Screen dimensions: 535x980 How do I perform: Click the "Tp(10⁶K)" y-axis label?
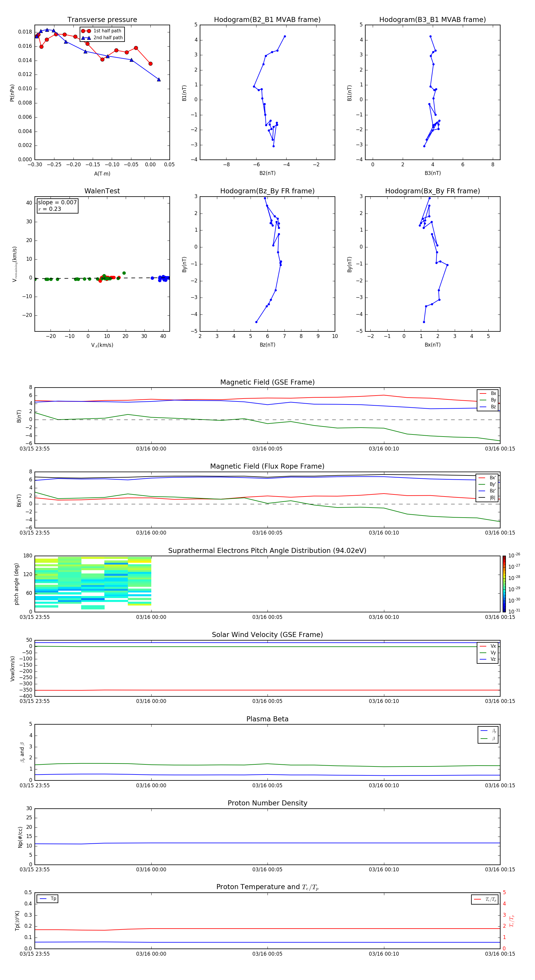tap(17, 921)
